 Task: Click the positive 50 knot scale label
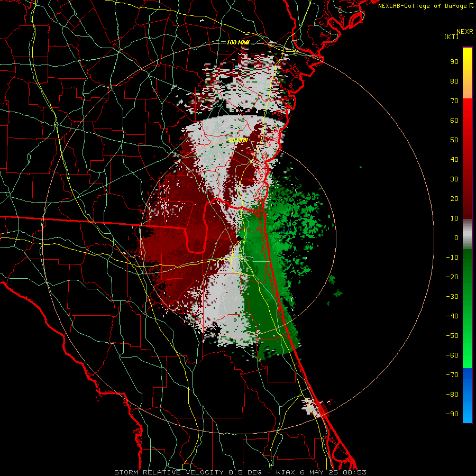point(454,140)
